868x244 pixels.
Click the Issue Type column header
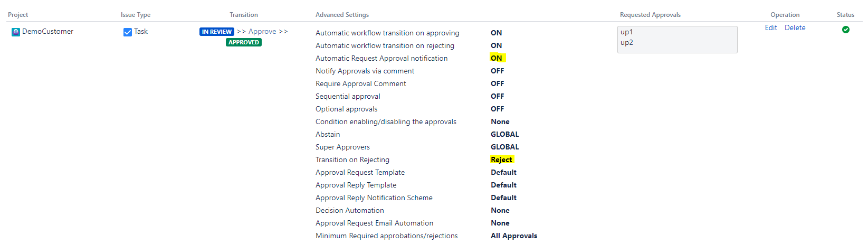click(x=136, y=15)
